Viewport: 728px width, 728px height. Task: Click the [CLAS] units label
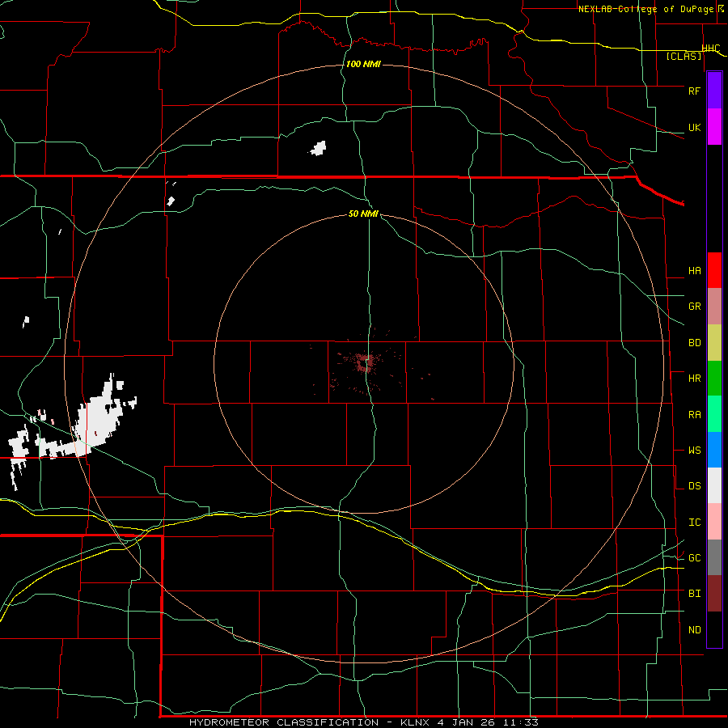click(684, 57)
